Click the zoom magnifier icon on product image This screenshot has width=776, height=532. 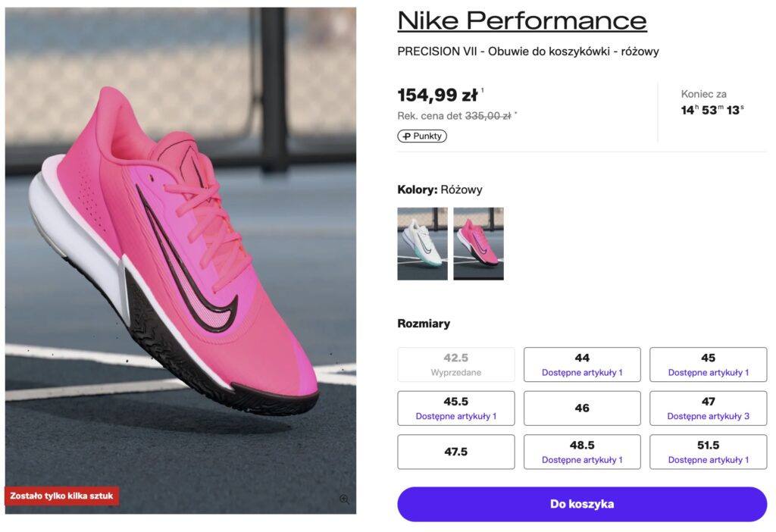click(x=344, y=499)
